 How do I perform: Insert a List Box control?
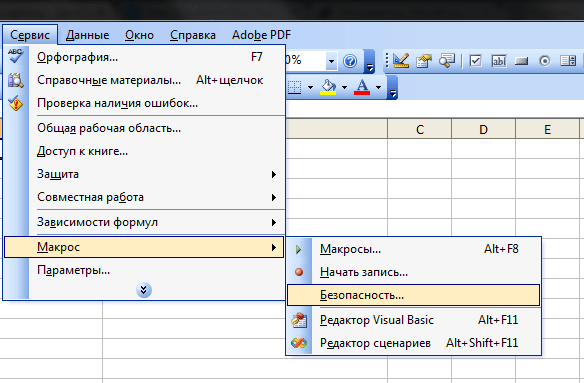coord(568,61)
